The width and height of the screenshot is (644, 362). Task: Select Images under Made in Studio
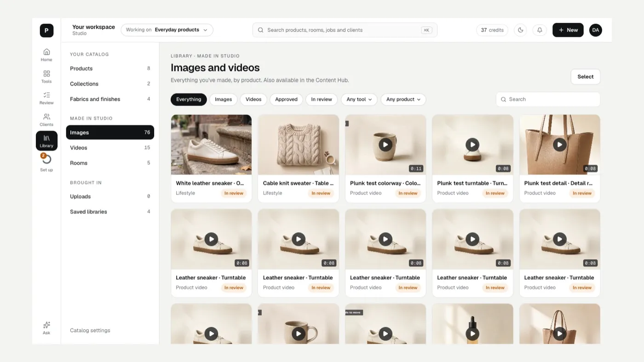pos(110,132)
